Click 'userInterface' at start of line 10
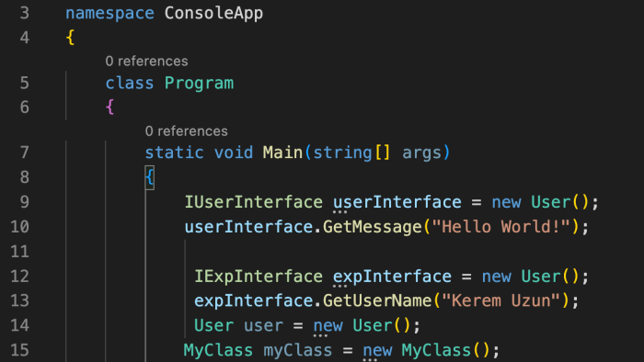The height and width of the screenshot is (362, 644). click(248, 227)
